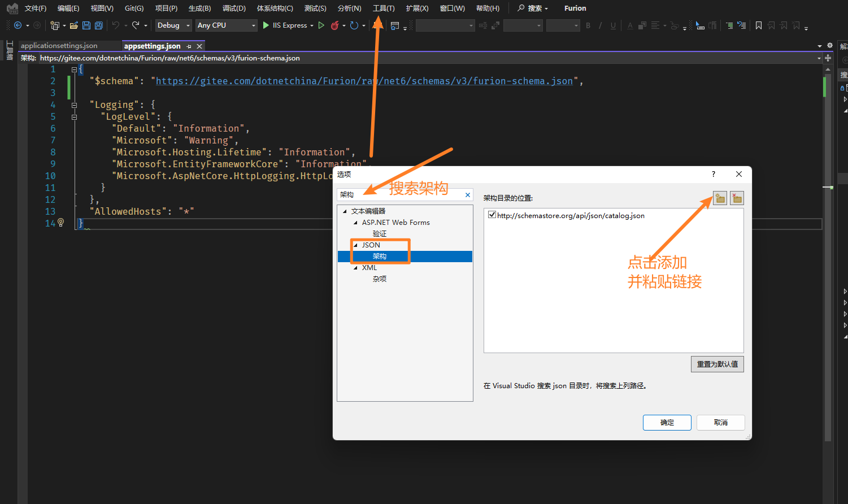Click the remove schema catalog folder icon
The width and height of the screenshot is (848, 504).
point(737,198)
